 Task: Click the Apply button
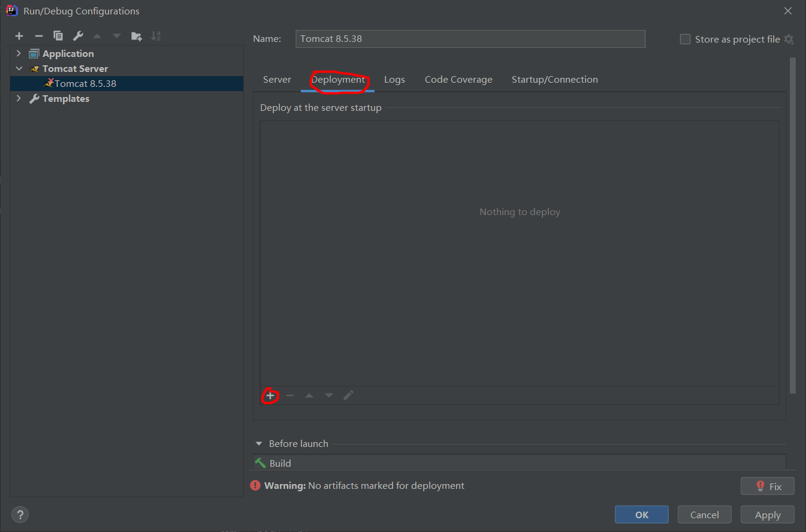(768, 515)
